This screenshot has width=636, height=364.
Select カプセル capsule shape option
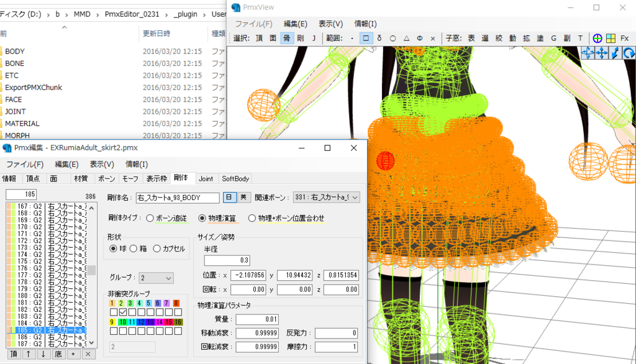tap(157, 248)
